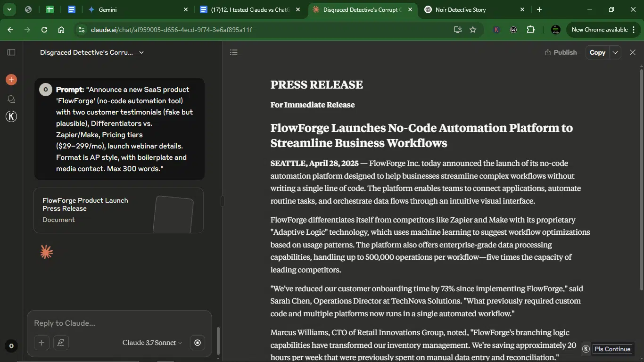Switch to the Noir Detective Story tab
This screenshot has width=644, height=362.
pyautogui.click(x=474, y=9)
